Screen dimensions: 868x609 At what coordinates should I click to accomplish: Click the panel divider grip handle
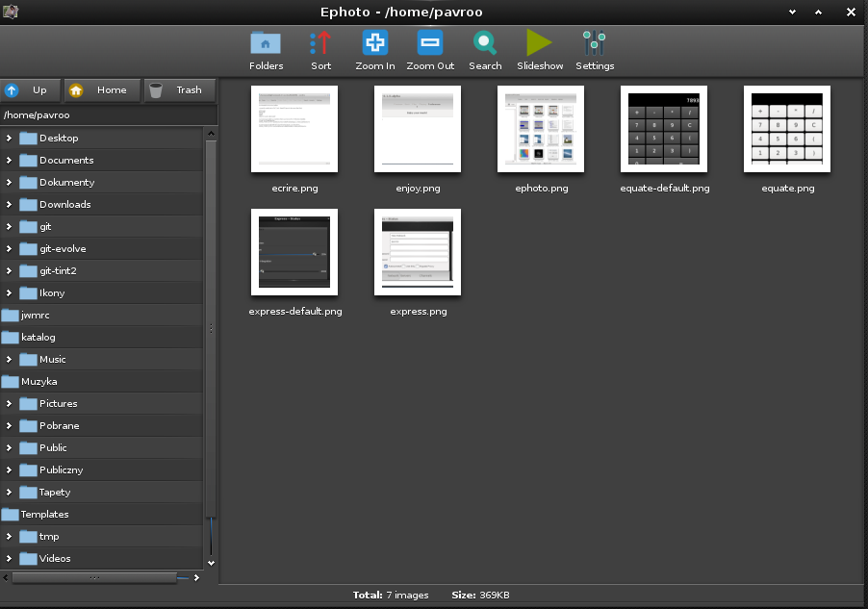[x=211, y=328]
